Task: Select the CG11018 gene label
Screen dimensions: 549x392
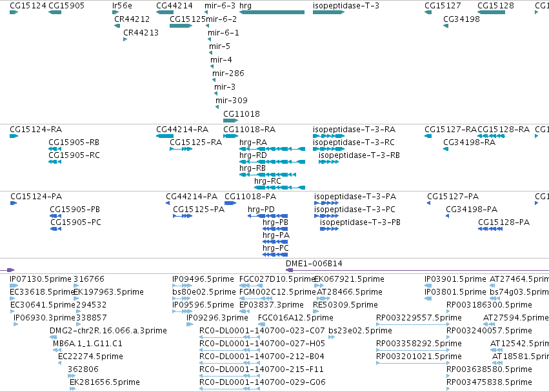Action: pyautogui.click(x=241, y=114)
